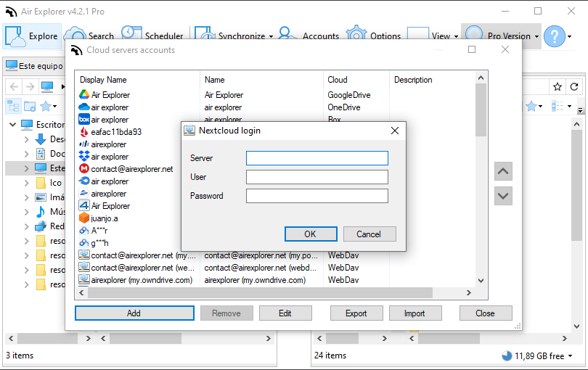Click the OK button in Nextcloud login
The image size is (588, 370).
coord(311,234)
